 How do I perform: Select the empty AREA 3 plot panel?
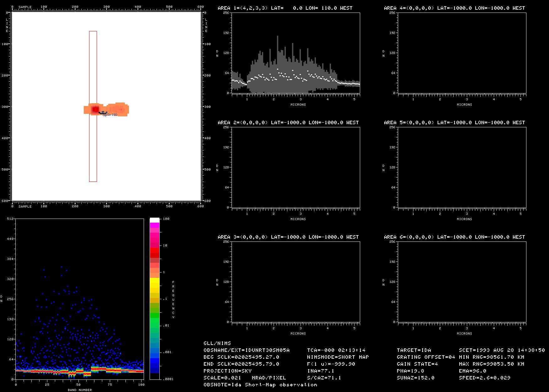[x=296, y=282]
